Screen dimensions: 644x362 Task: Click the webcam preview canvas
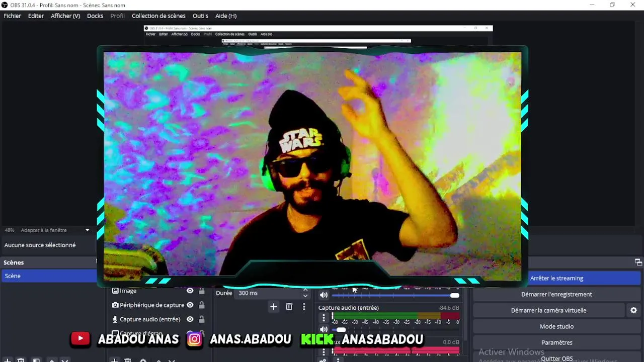click(312, 166)
